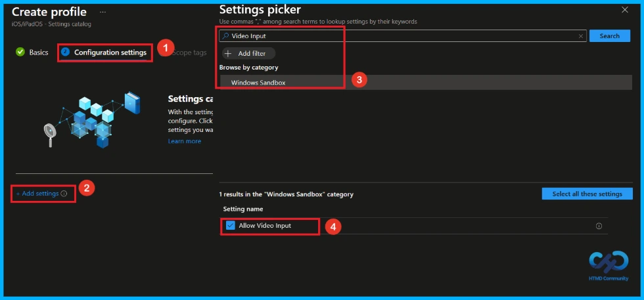This screenshot has height=300, width=644.
Task: Click the Browse by category heading
Action: click(x=249, y=68)
